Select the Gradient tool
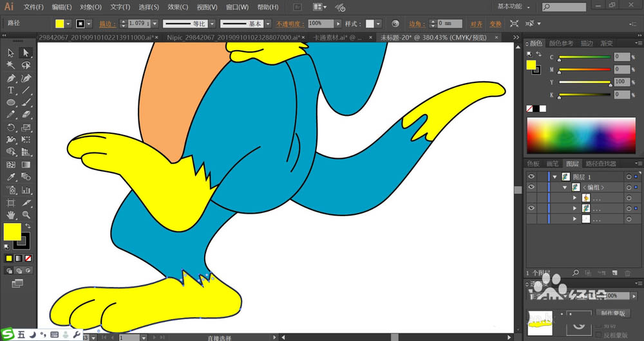The height and width of the screenshot is (341, 644). click(26, 165)
